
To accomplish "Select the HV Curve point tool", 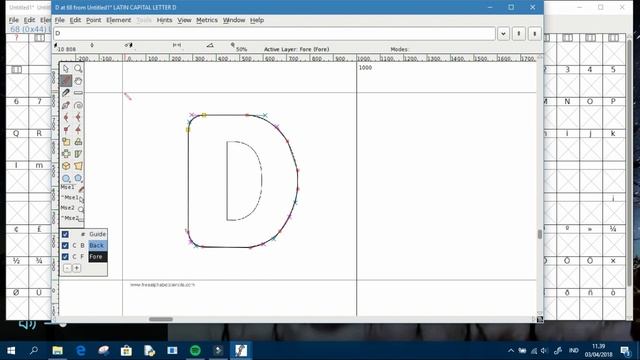I will pyautogui.click(x=78, y=118).
